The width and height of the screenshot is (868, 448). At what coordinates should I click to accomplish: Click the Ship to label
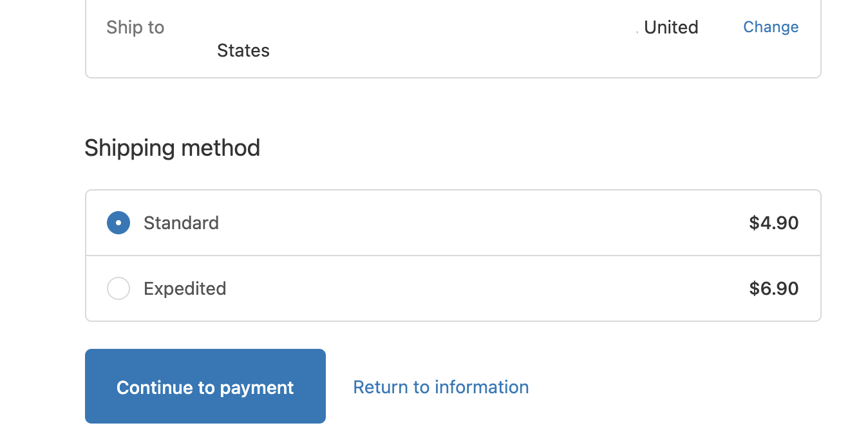click(135, 28)
